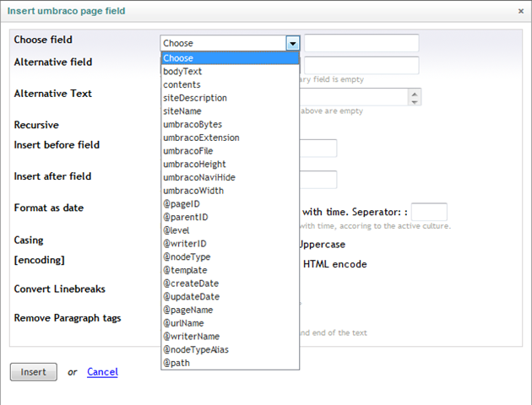Choose siteDescription in the dropdown list

(x=230, y=98)
